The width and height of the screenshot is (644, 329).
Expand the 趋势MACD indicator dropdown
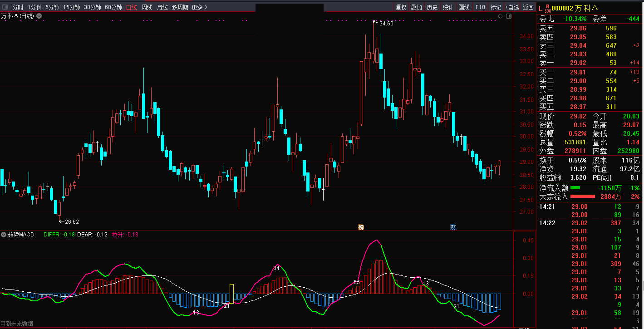point(4,235)
